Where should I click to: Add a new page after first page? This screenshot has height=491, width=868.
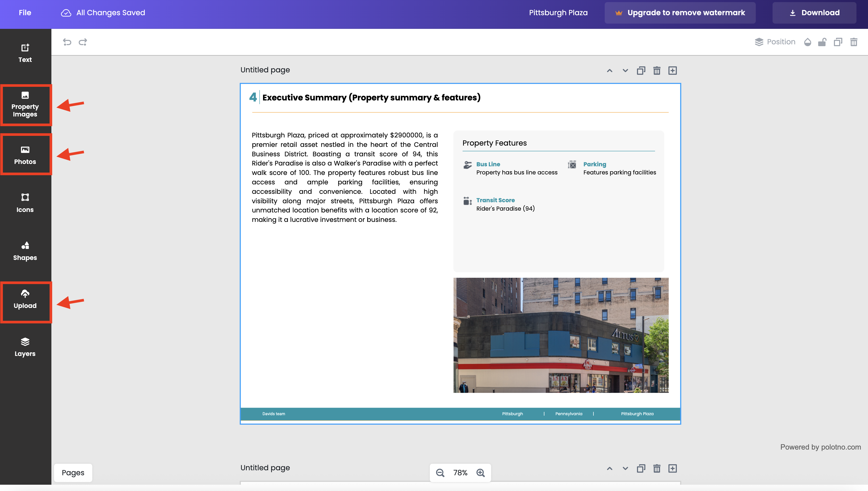[672, 71]
